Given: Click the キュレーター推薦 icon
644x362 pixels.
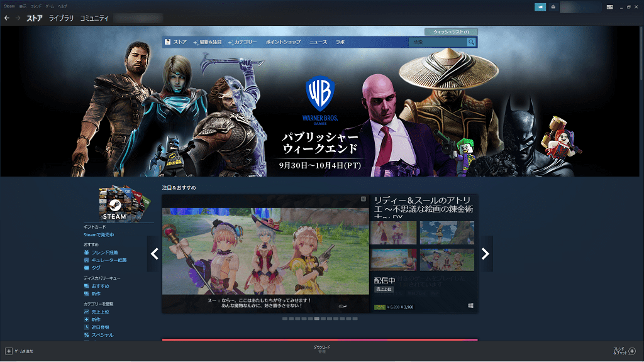Looking at the screenshot, I should pos(86,260).
